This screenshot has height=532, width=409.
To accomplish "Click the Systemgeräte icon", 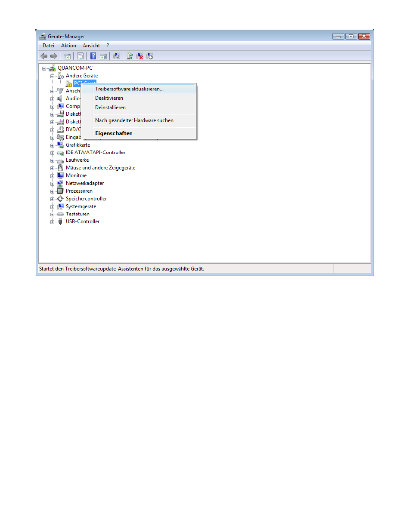I will (x=61, y=206).
